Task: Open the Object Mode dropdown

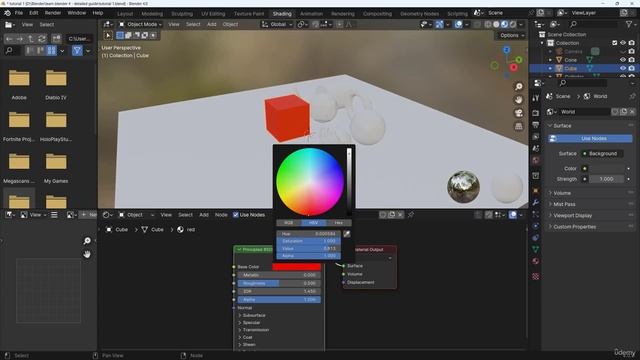Action: (140, 24)
